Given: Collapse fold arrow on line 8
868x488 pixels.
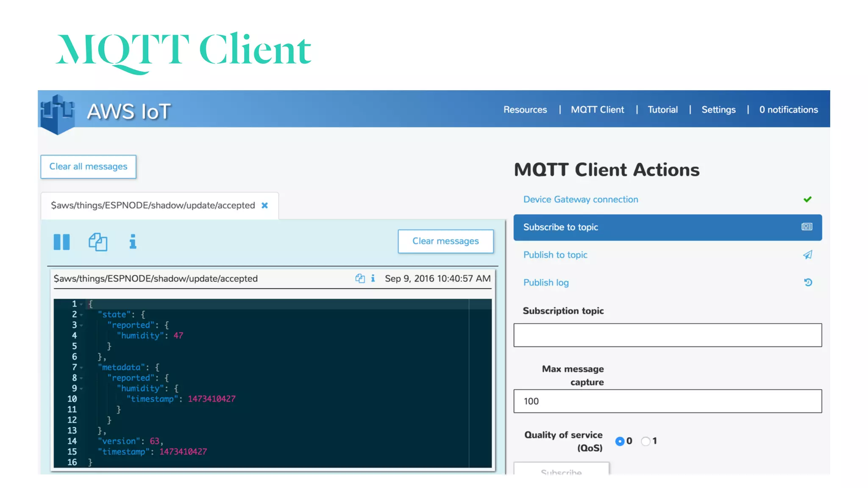Looking at the screenshot, I should click(x=81, y=378).
